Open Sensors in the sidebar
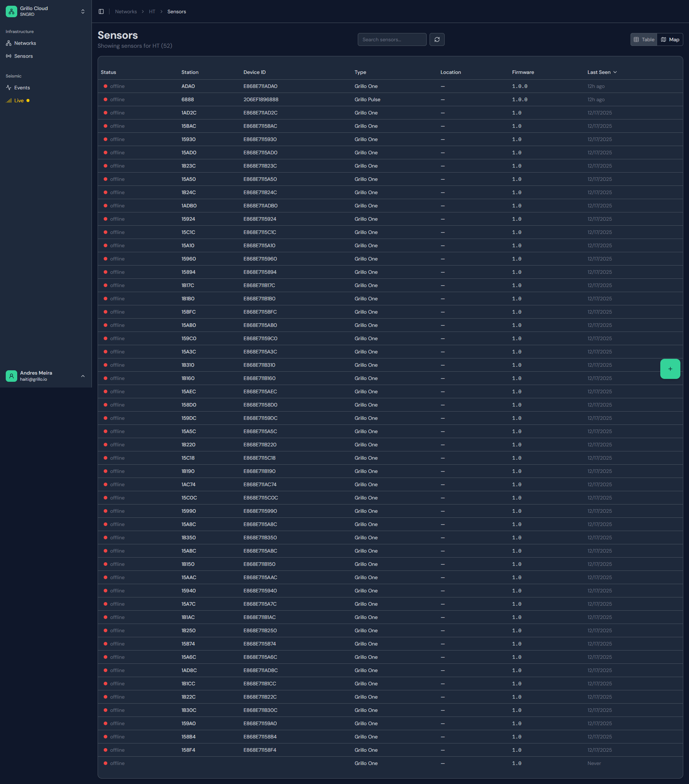This screenshot has height=784, width=689. click(x=23, y=56)
